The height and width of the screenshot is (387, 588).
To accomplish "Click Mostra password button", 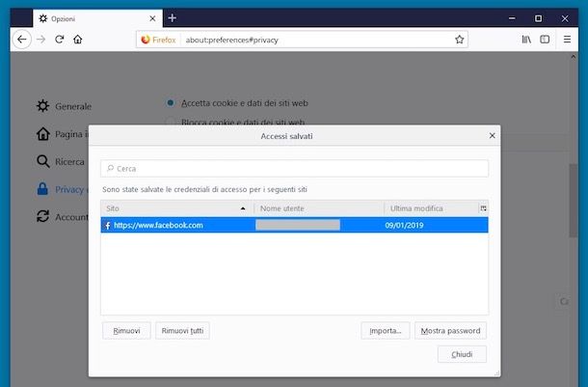I will (450, 331).
